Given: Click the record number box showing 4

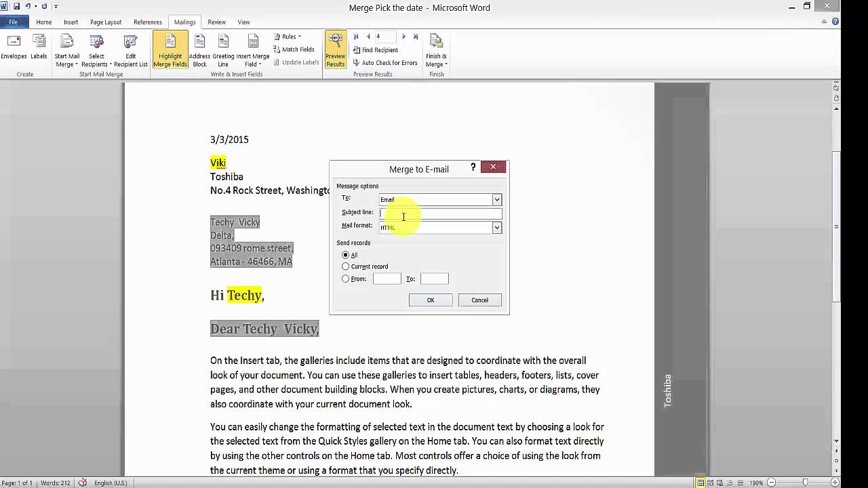Looking at the screenshot, I should click(x=385, y=37).
